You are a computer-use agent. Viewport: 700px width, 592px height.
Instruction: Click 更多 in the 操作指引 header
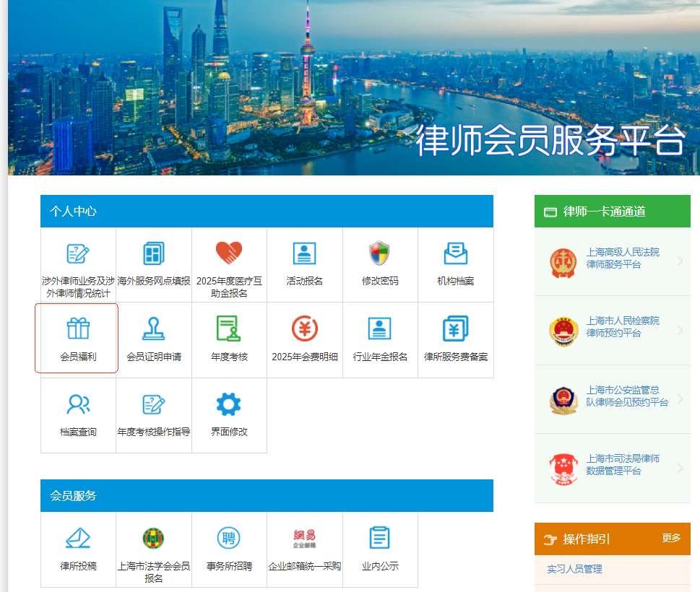(671, 538)
